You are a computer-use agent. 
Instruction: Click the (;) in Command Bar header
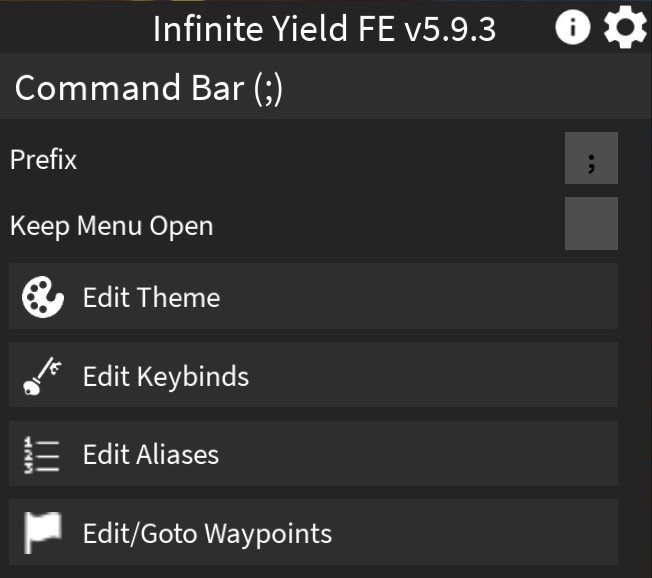coord(268,88)
